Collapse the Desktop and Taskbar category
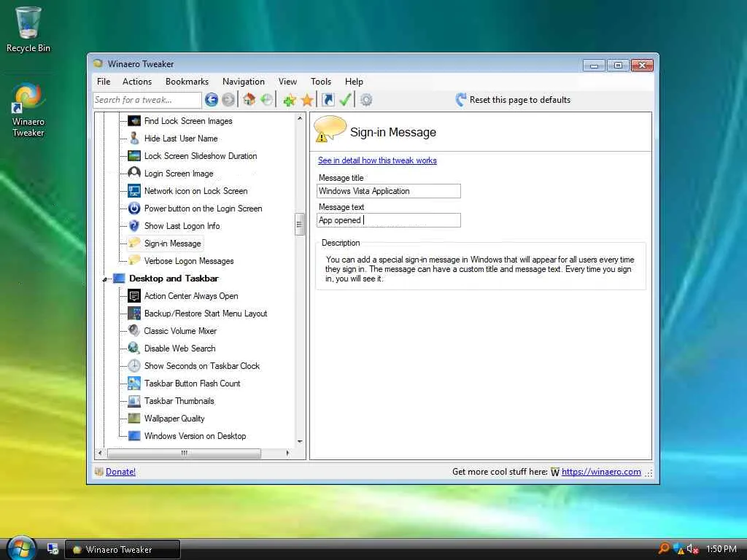This screenshot has height=560, width=747. [105, 279]
